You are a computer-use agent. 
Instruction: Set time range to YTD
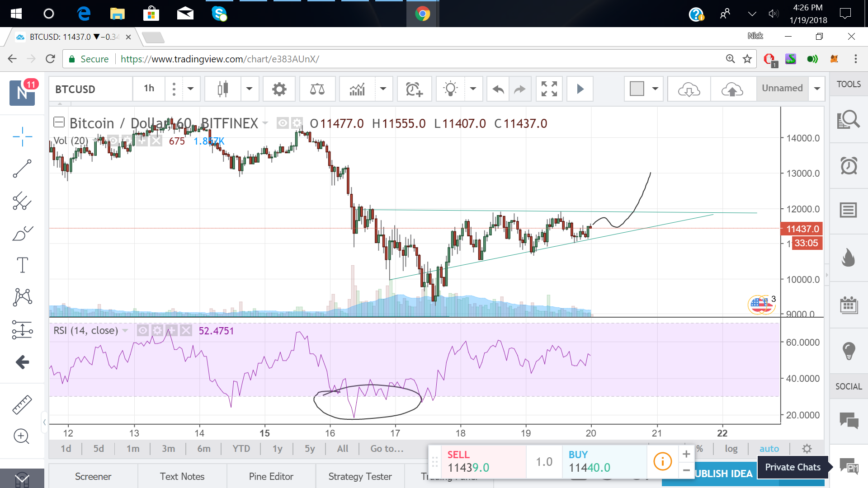coord(241,449)
